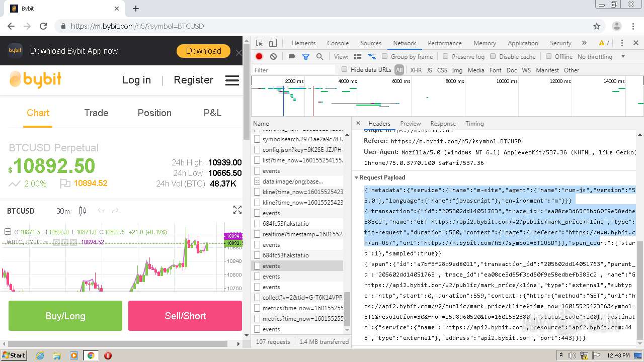Click the network Filter text field
The image size is (644, 362).
pos(294,70)
